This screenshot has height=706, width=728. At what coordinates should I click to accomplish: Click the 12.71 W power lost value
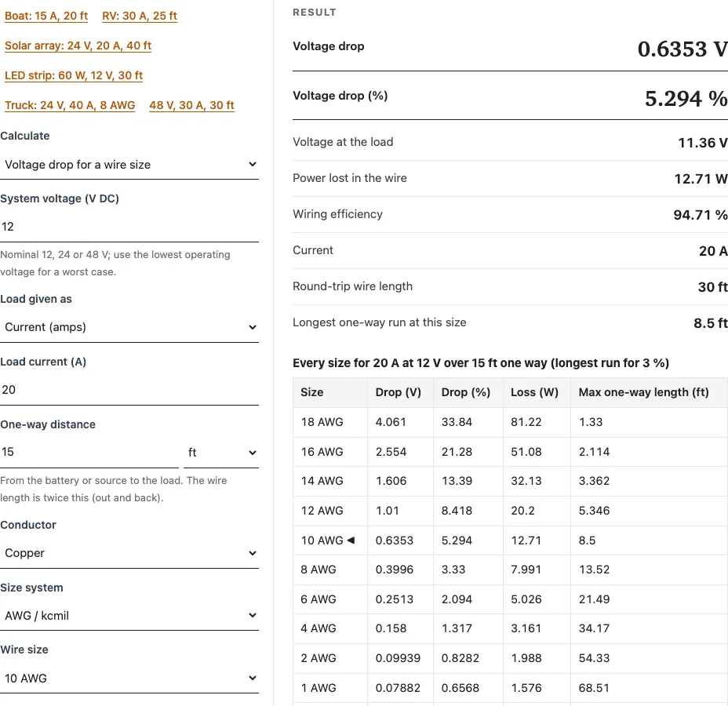coord(701,179)
